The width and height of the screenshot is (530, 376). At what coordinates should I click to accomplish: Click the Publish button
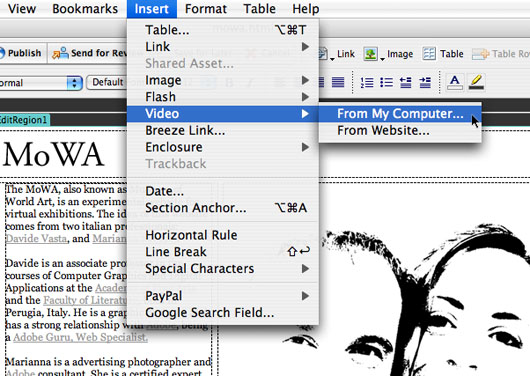point(21,53)
